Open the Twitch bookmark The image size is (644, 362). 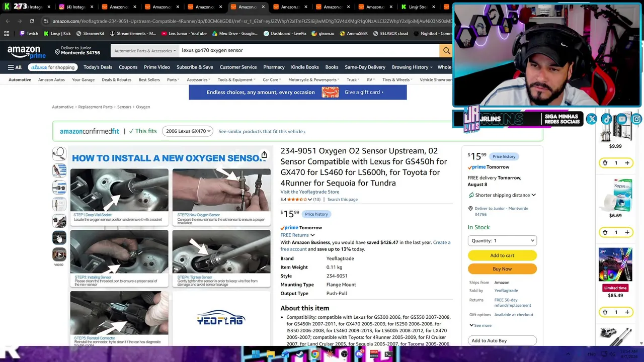tap(29, 34)
